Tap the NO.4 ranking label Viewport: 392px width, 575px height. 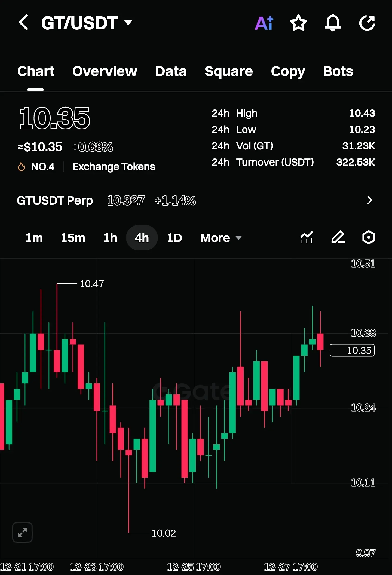pyautogui.click(x=43, y=167)
